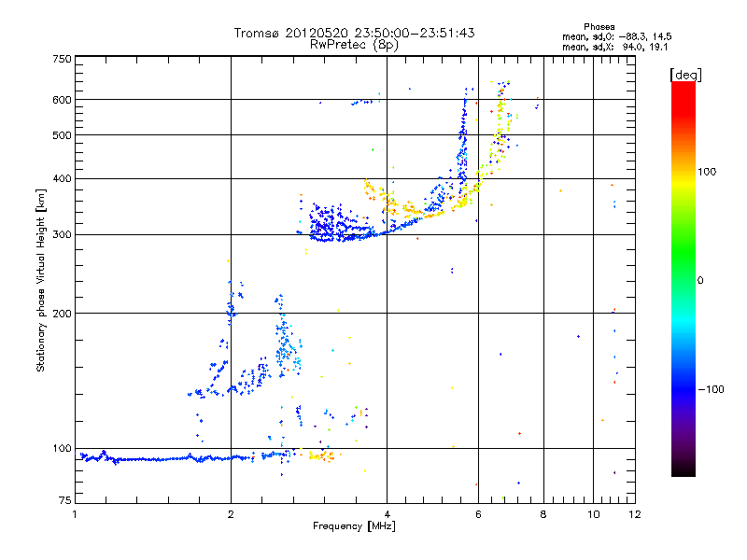Click the colorbar tick label '-100'

click(711, 389)
